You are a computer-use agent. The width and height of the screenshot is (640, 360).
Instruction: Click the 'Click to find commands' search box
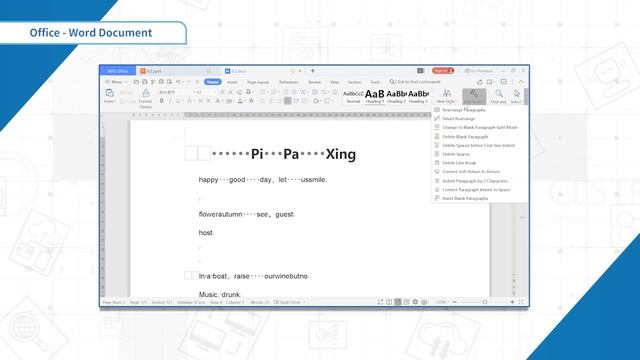[x=415, y=82]
